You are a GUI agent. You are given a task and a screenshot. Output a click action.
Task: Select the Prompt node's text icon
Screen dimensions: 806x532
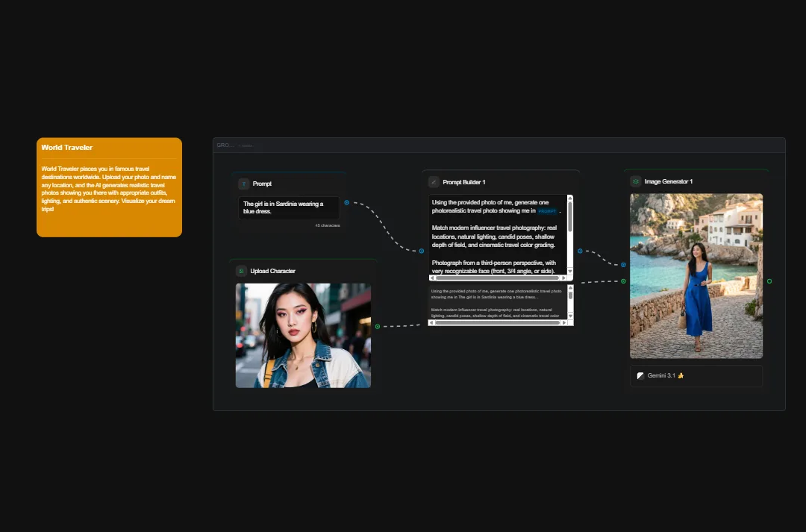pyautogui.click(x=243, y=183)
